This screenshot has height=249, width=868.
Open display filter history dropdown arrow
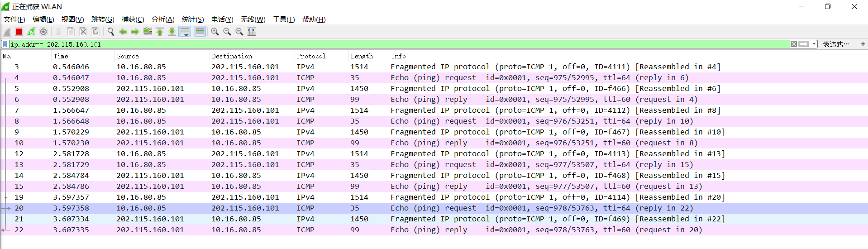click(x=815, y=44)
